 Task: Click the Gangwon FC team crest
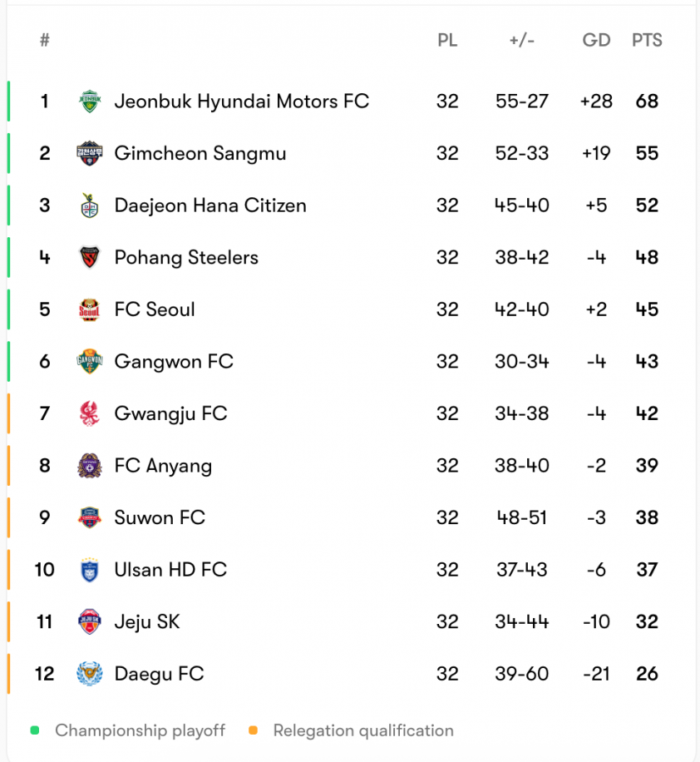pos(90,362)
